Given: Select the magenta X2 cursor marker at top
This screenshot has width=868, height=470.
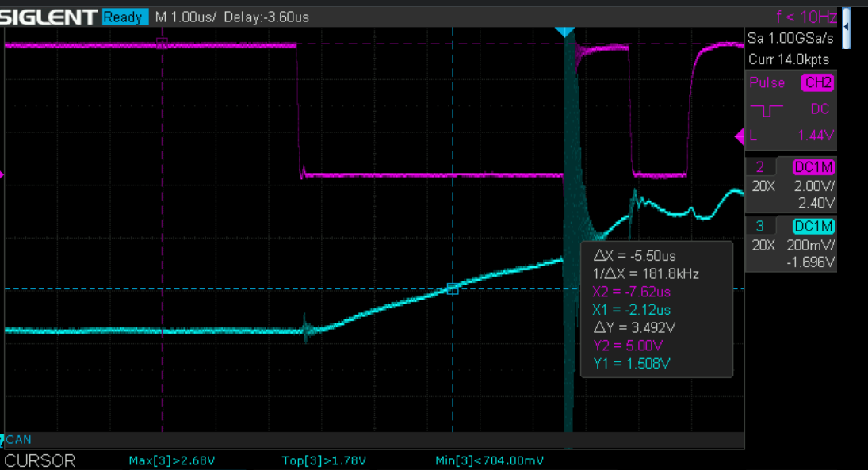Looking at the screenshot, I should point(162,43).
